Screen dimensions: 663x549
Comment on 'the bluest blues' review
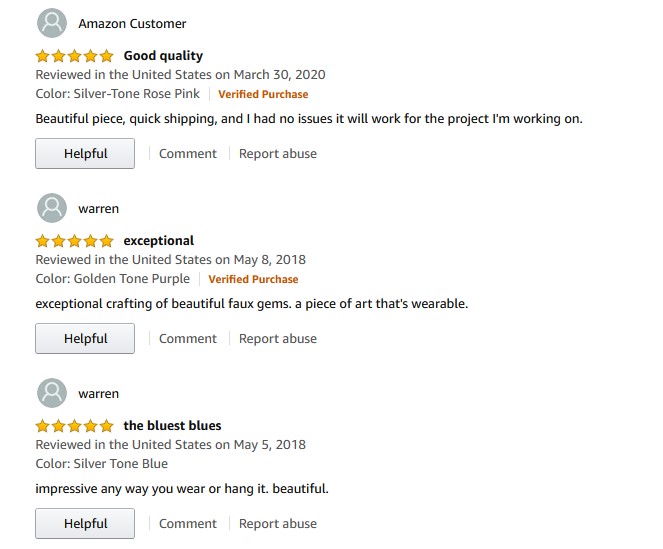(x=187, y=524)
